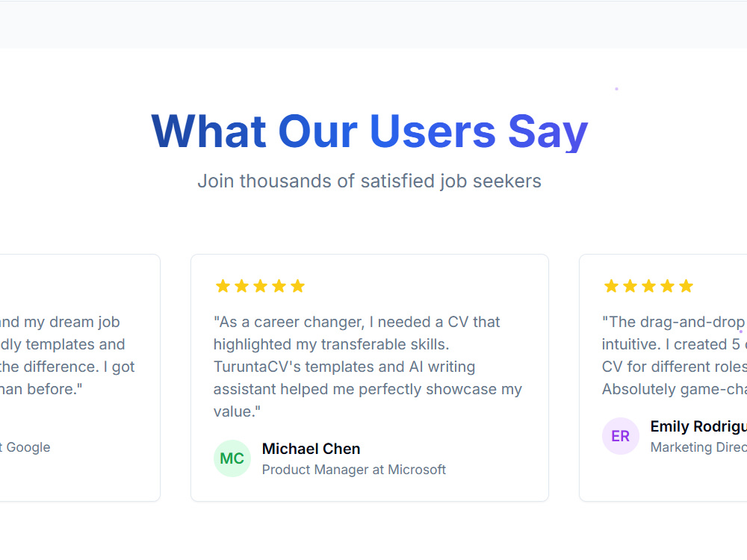Click the 'What Our Users Say' heading

[370, 131]
